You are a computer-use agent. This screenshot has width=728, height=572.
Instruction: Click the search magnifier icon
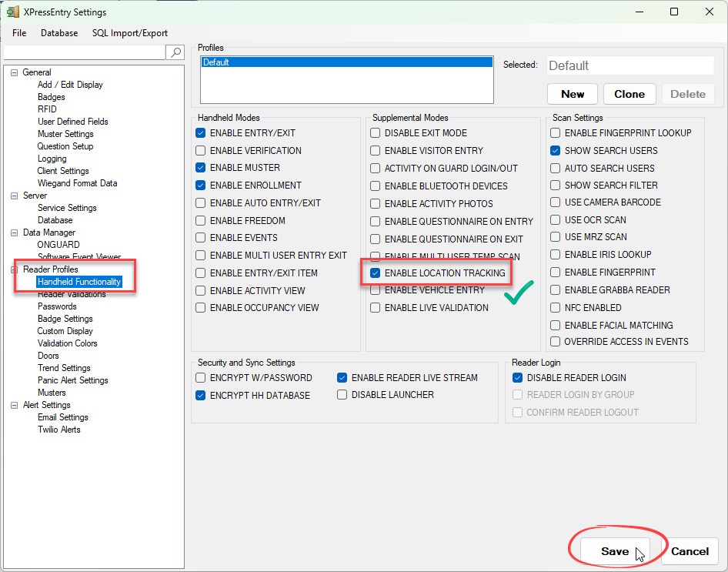(x=175, y=52)
